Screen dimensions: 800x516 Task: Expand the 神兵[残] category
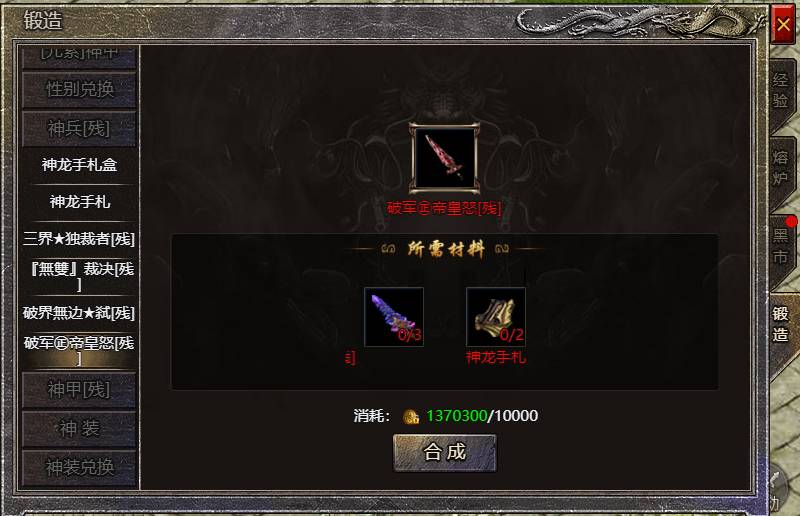click(79, 129)
